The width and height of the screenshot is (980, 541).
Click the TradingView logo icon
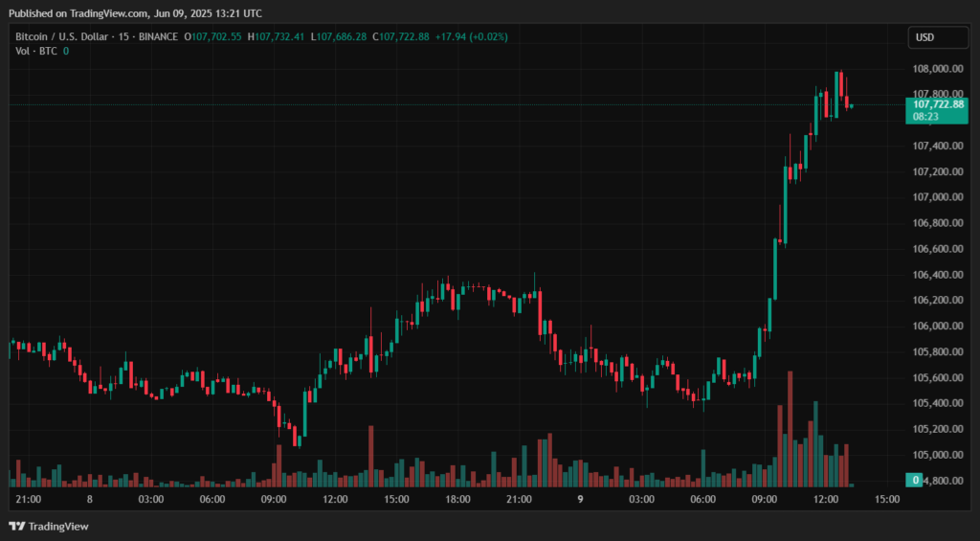(16, 526)
